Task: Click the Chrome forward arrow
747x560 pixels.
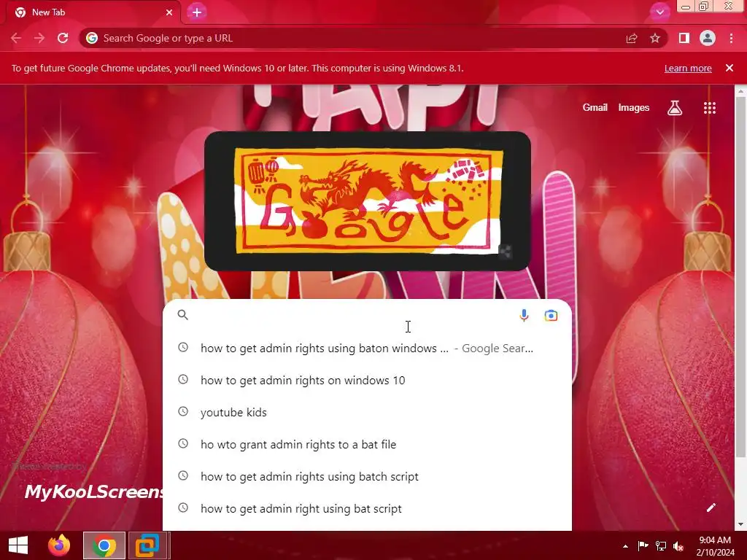Action: point(39,38)
